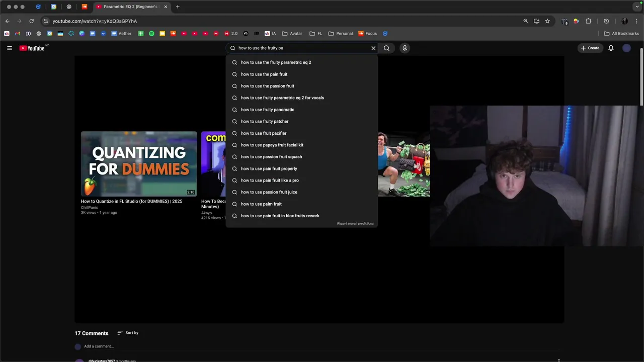
Task: Go to the YouTube home logo
Action: pos(32,48)
